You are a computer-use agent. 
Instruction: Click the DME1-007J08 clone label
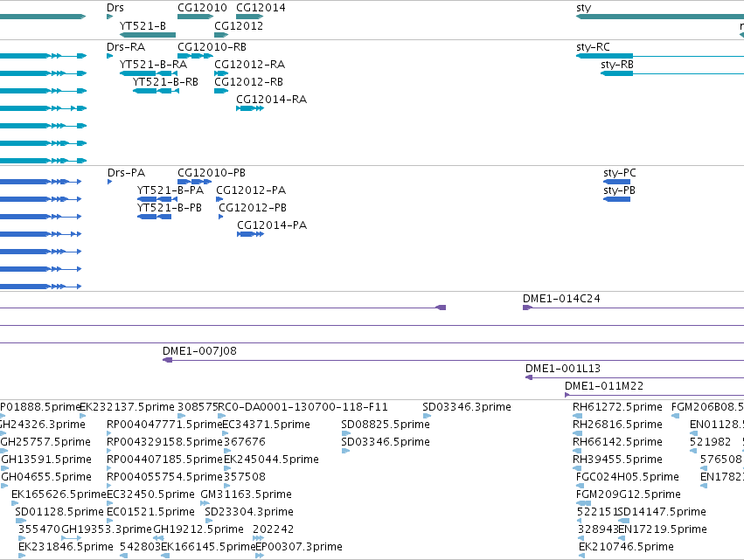click(199, 351)
